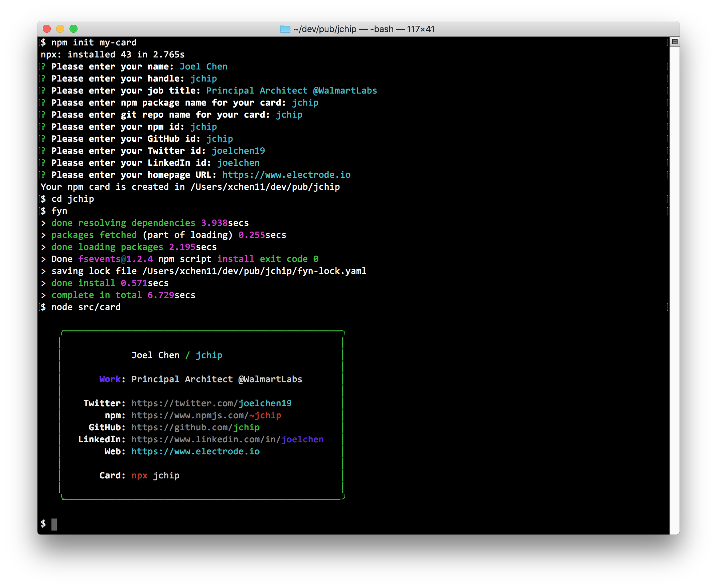Open the Twitter link for joelchen19

click(x=211, y=403)
